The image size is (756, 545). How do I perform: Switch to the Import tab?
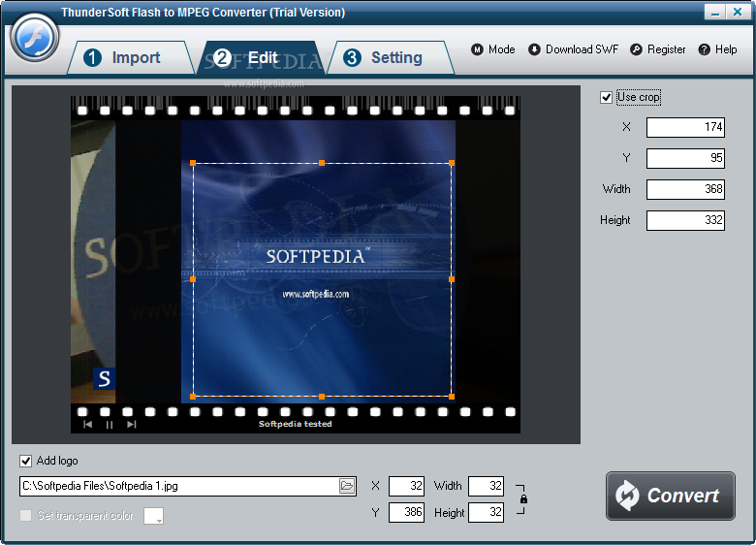131,58
